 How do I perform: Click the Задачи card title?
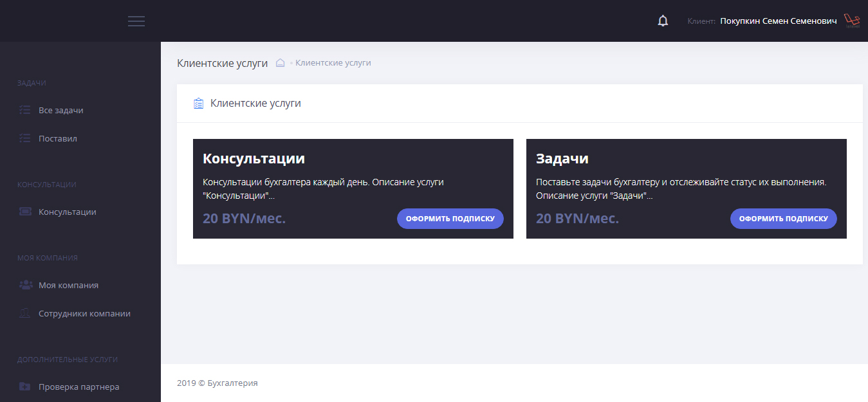(562, 159)
